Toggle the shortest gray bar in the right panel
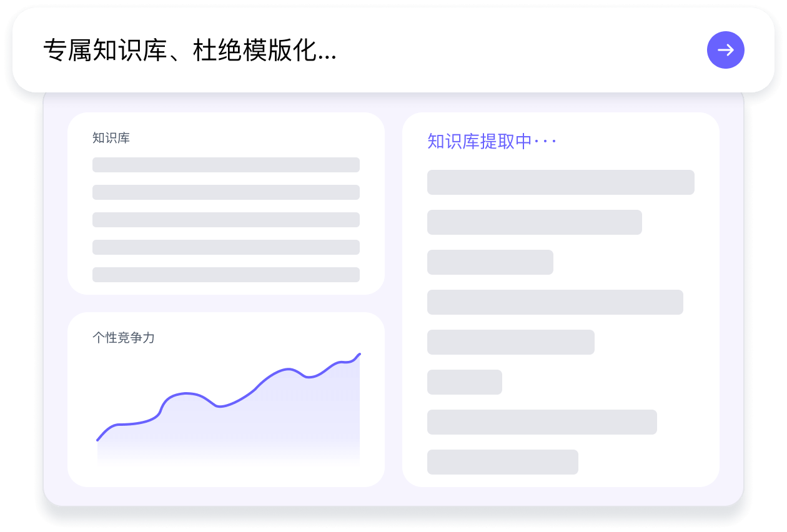This screenshot has height=532, width=787. [465, 382]
